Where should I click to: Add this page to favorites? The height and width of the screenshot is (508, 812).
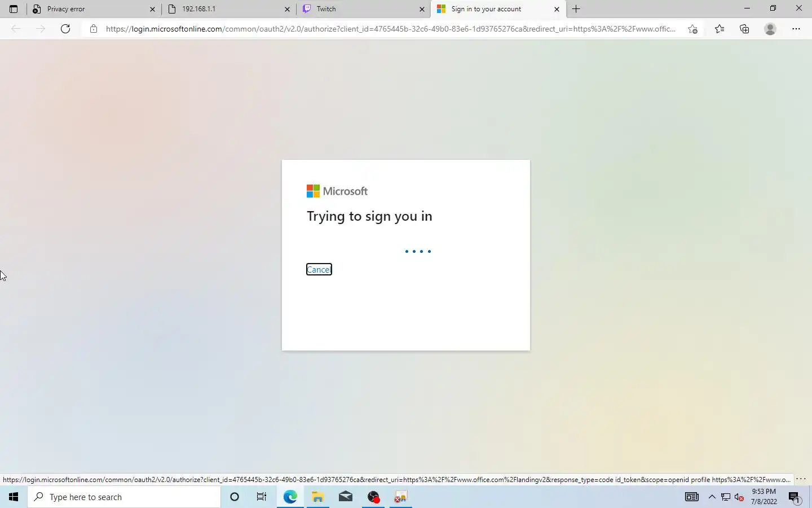[693, 29]
